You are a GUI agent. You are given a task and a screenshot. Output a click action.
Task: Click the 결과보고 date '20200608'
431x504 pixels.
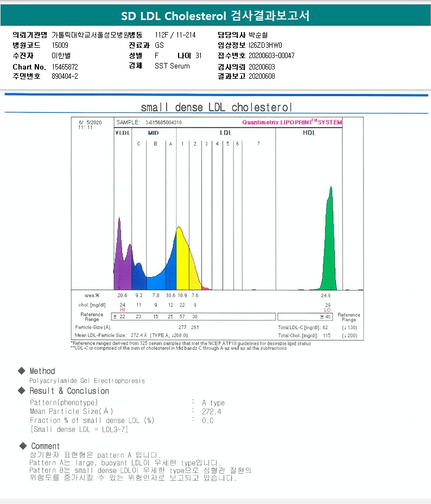[262, 76]
